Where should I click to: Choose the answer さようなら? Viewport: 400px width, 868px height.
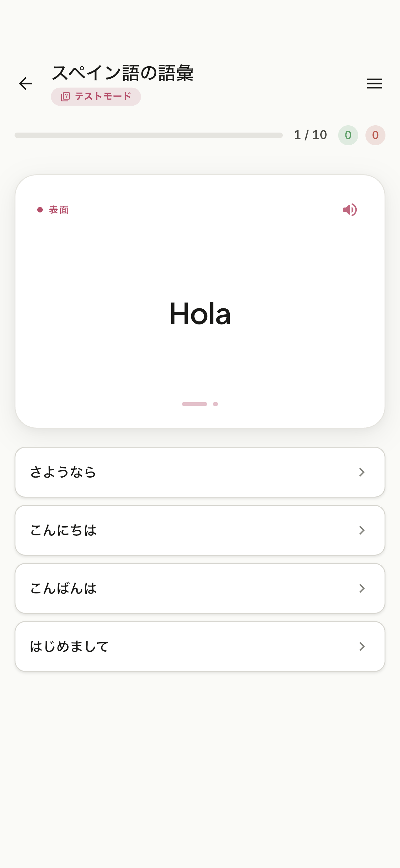200,472
